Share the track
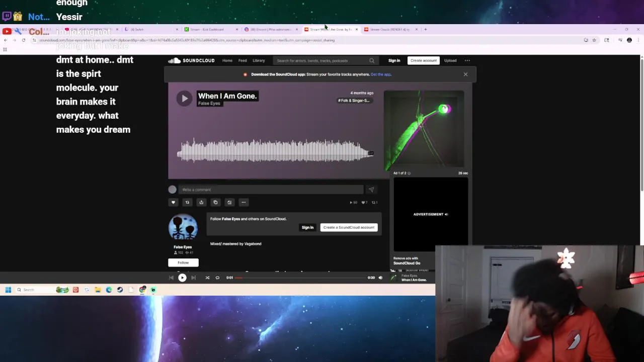Viewport: 644px width, 362px height. 201,202
